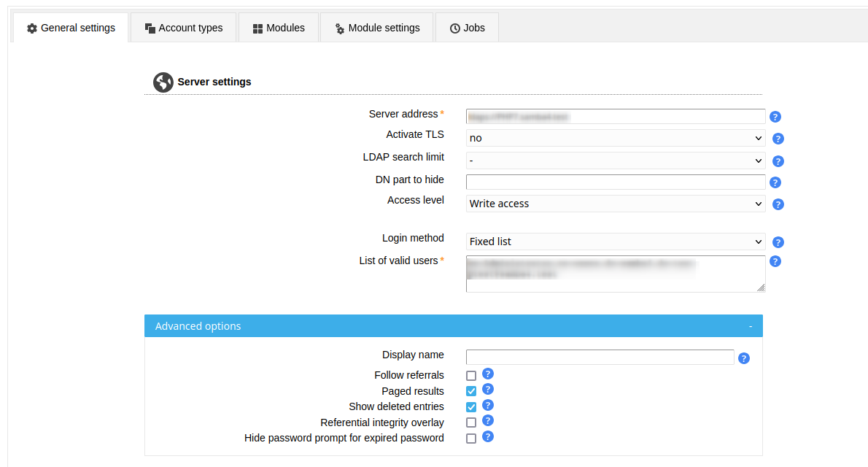Show help for DN part to hide
Image resolution: width=868 pixels, height=467 pixels.
tap(775, 182)
